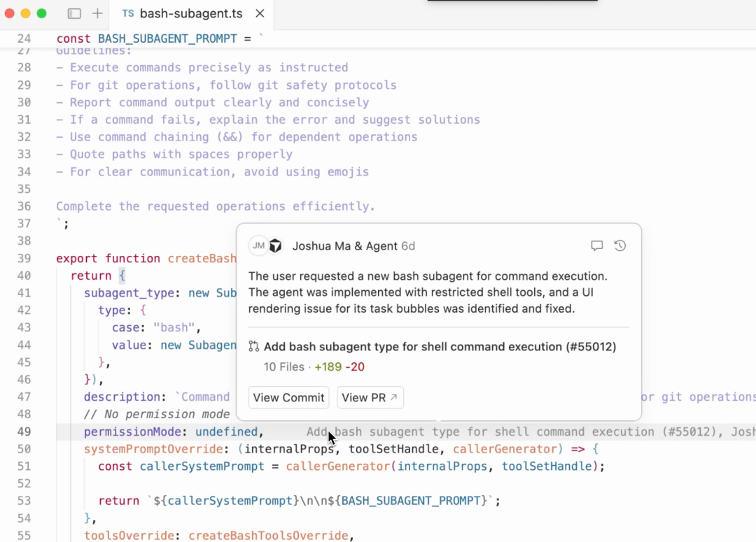Click the Agent cube icon in popup
This screenshot has height=542, width=756.
pos(276,245)
